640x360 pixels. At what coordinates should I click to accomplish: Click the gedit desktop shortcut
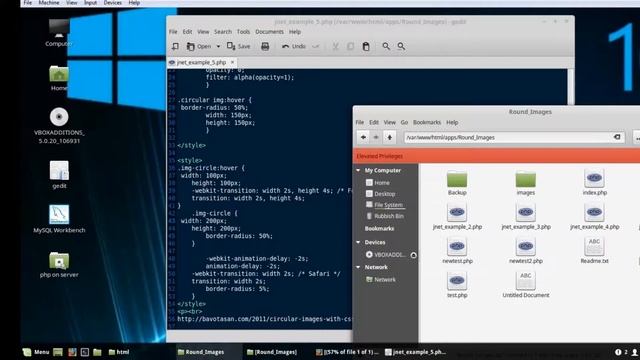[x=59, y=174]
